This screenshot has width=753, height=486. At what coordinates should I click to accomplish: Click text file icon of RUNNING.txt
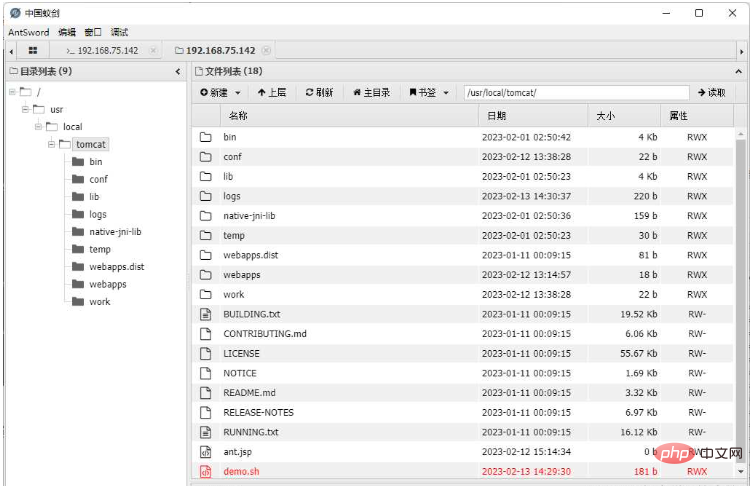click(206, 432)
